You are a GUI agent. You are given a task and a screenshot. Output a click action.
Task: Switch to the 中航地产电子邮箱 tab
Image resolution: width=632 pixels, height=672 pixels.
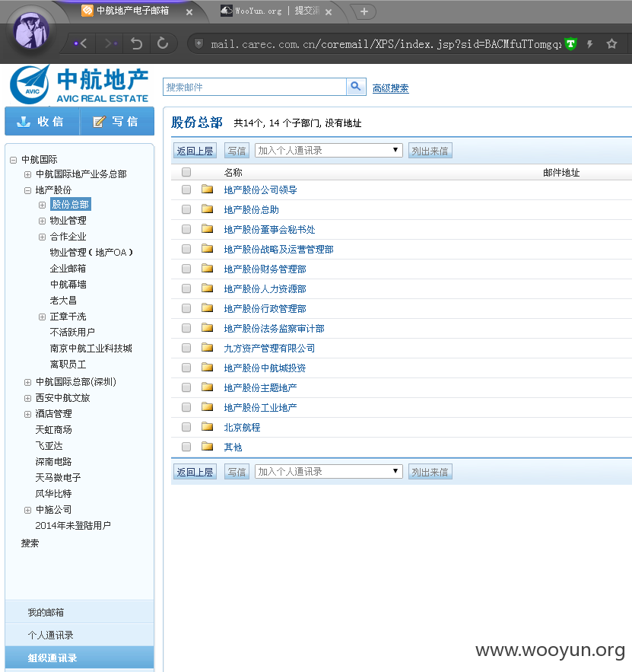click(x=133, y=11)
